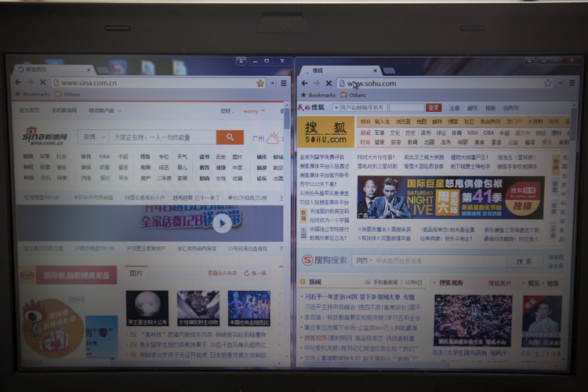Click the yellow bookmark star in the Sina address bar
This screenshot has height=392, width=588.
click(x=260, y=83)
